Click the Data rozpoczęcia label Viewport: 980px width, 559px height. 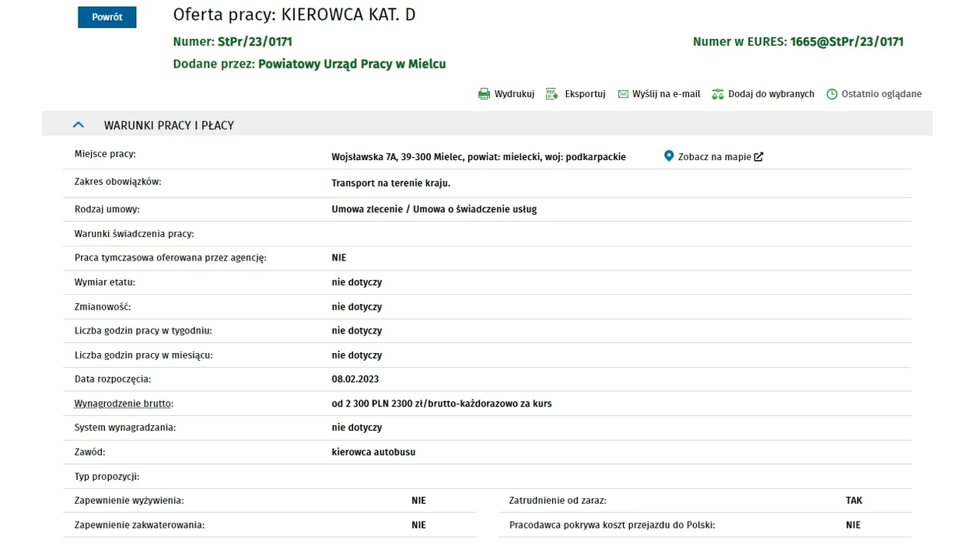tap(113, 379)
